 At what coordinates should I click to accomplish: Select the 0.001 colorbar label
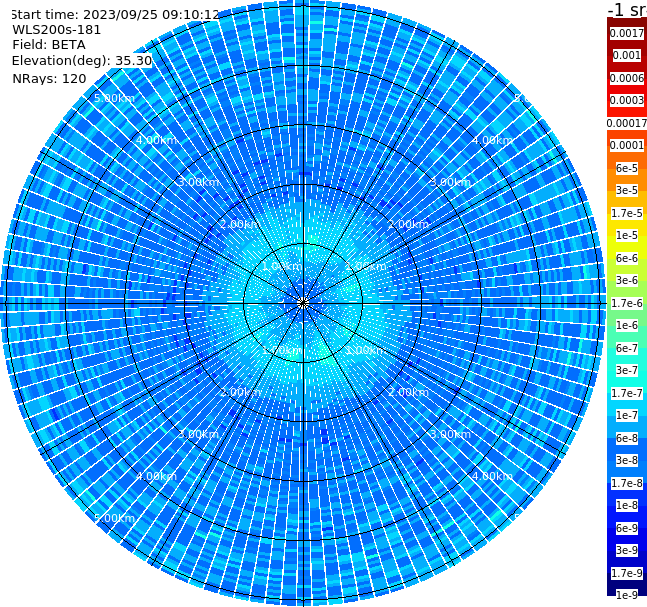pos(627,56)
